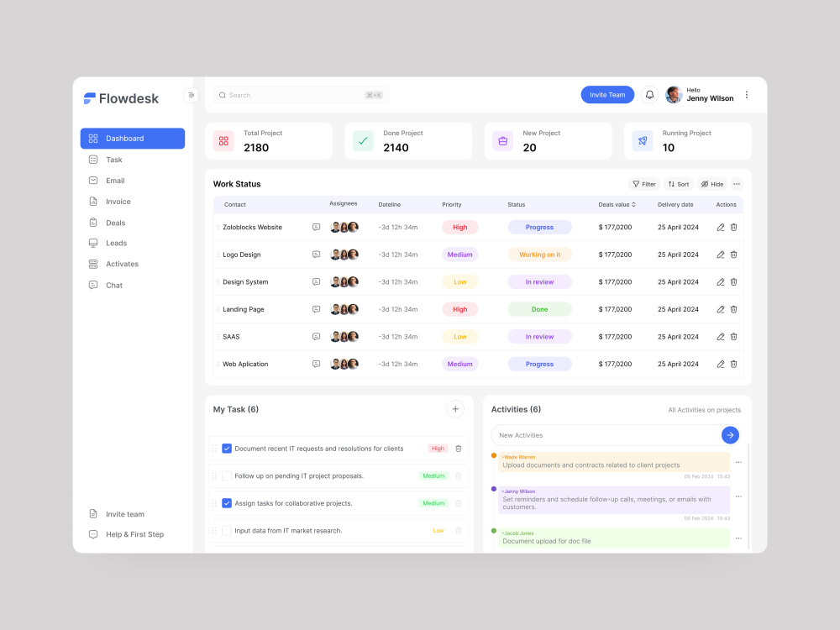Edit the Landing Page row
The image size is (840, 630).
pyautogui.click(x=721, y=309)
